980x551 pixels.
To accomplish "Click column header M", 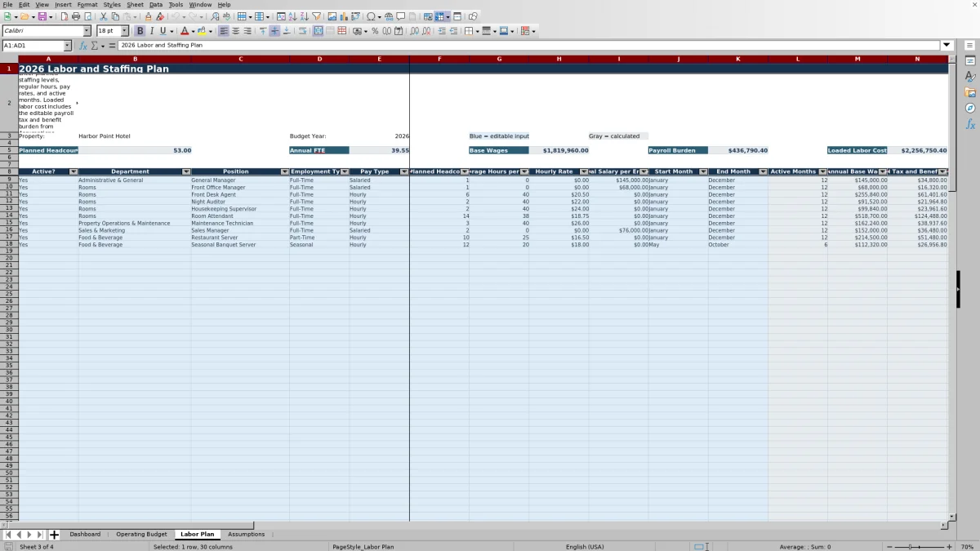I will [857, 59].
